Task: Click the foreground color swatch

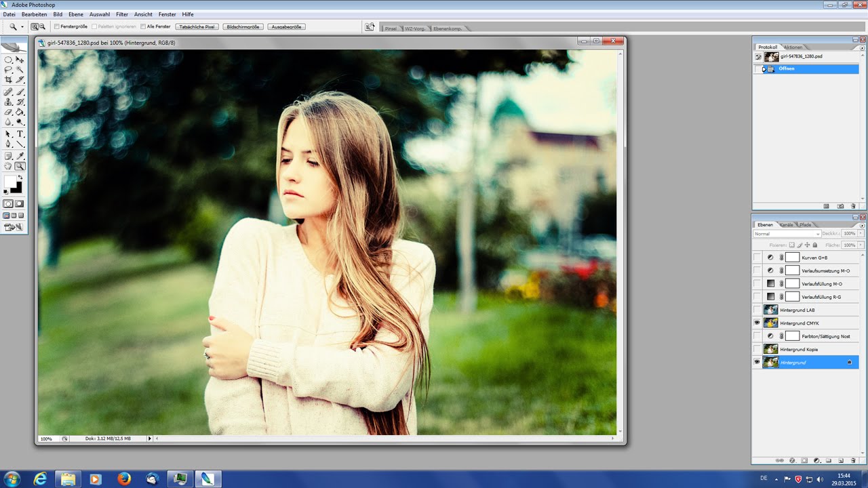Action: pyautogui.click(x=9, y=181)
